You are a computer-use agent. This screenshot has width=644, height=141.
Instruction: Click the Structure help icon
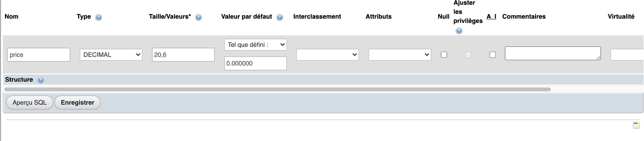[x=41, y=80]
